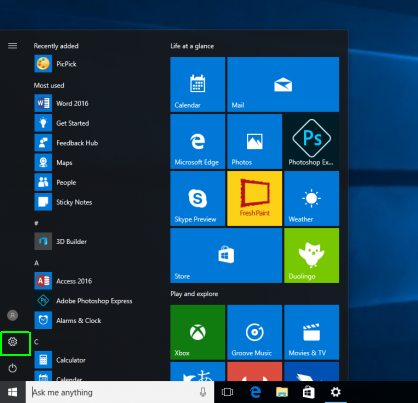Open the Calendar live tile
Viewport: 418px width, 403px height.
[x=198, y=84]
